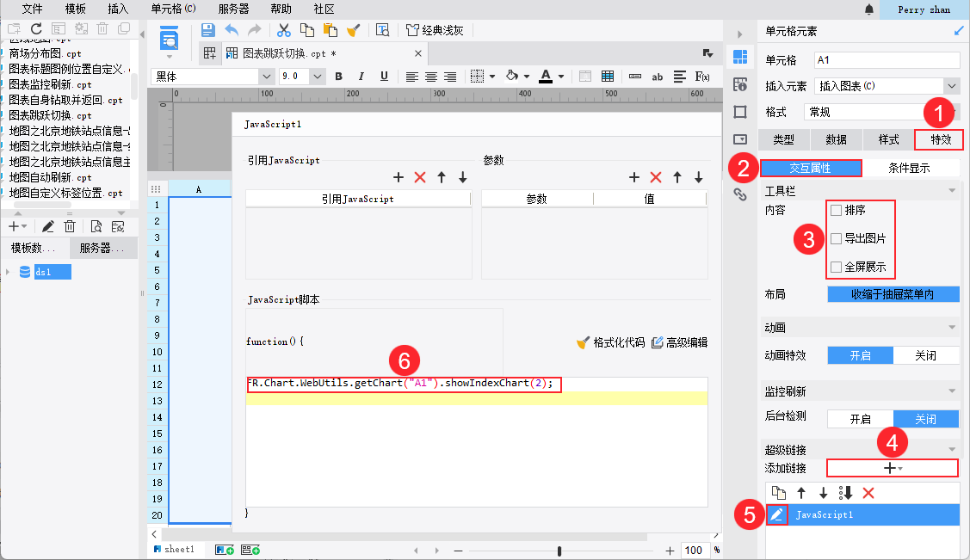The width and height of the screenshot is (970, 560).
Task: Delete the selected dataset with trash icon
Action: [x=70, y=227]
